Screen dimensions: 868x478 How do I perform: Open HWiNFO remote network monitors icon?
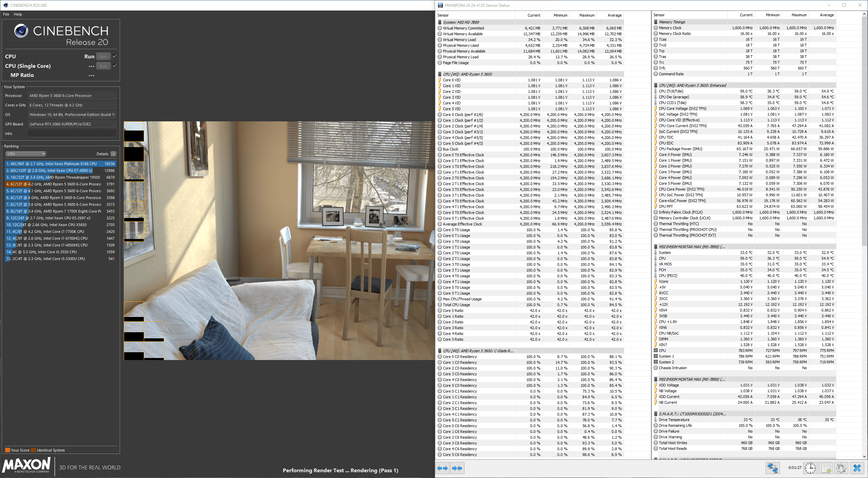(x=773, y=468)
